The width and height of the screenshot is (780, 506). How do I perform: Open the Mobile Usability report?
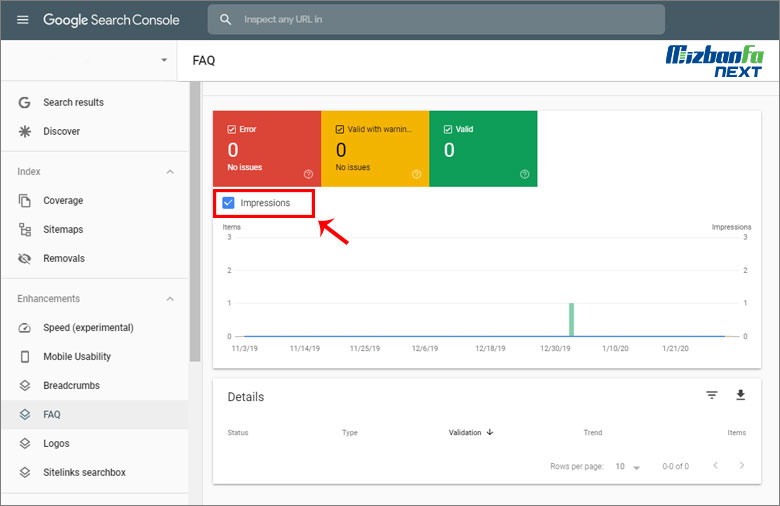tap(77, 357)
